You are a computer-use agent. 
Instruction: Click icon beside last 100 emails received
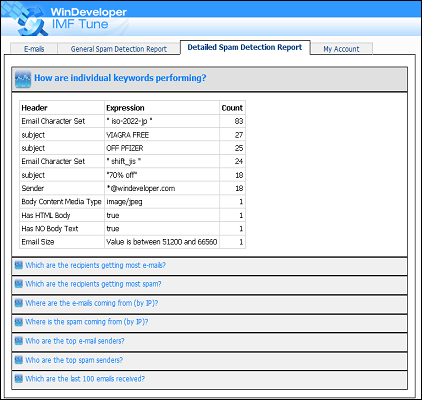click(19, 379)
